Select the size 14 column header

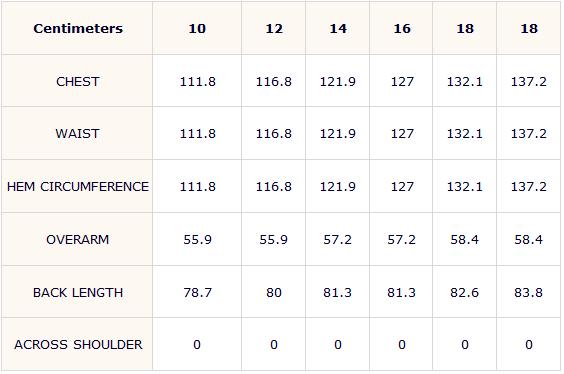[x=338, y=28]
